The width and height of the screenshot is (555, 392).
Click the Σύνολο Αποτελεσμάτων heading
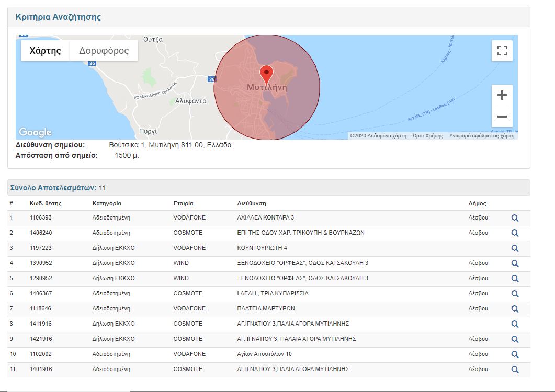pos(53,188)
